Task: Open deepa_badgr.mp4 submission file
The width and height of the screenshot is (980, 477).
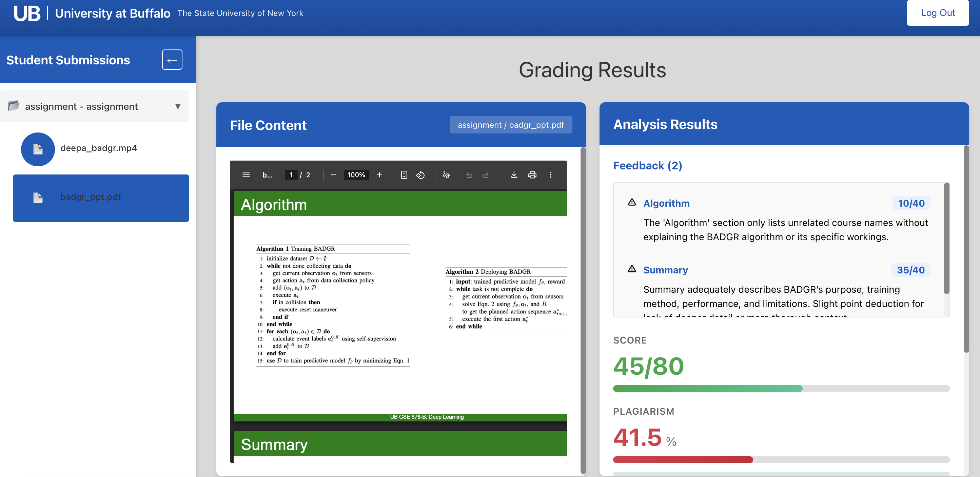Action: coord(99,148)
